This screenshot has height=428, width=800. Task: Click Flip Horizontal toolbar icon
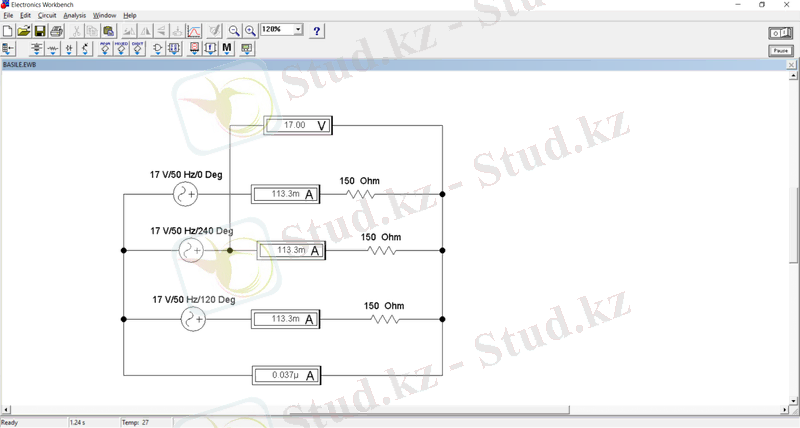tap(145, 31)
